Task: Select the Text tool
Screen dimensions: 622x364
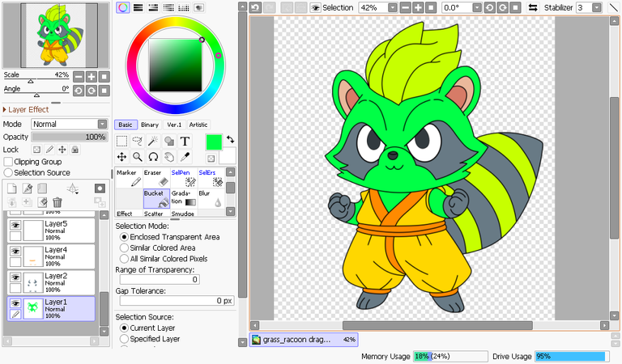Action: [x=185, y=142]
